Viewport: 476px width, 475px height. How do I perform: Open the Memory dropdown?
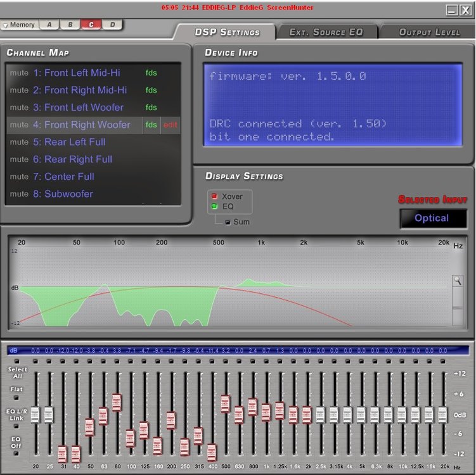(20, 25)
